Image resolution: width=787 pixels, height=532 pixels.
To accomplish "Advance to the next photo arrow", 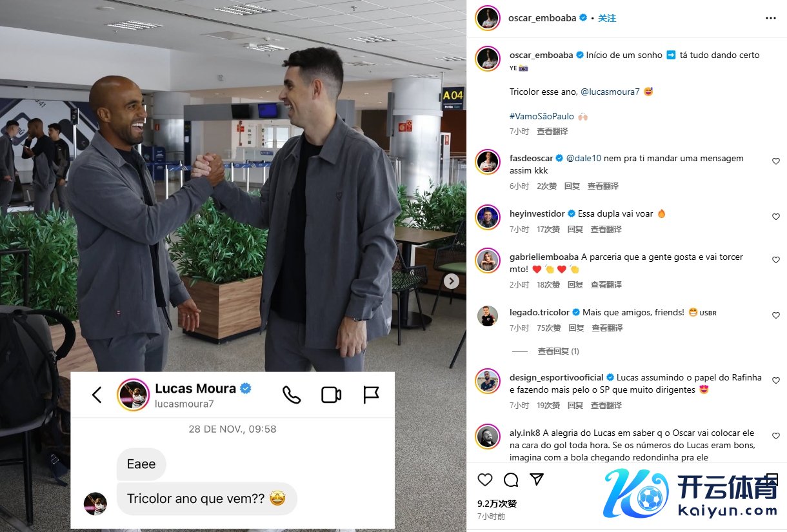I will [452, 281].
